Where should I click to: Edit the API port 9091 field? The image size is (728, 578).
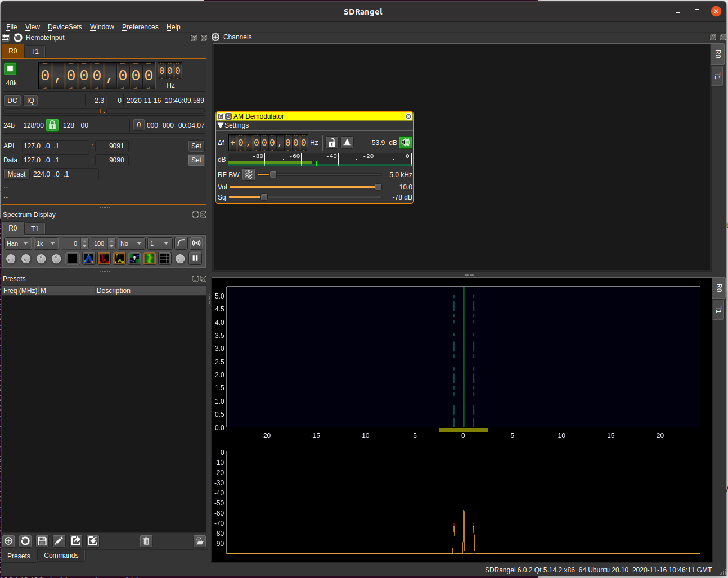pyautogui.click(x=112, y=146)
